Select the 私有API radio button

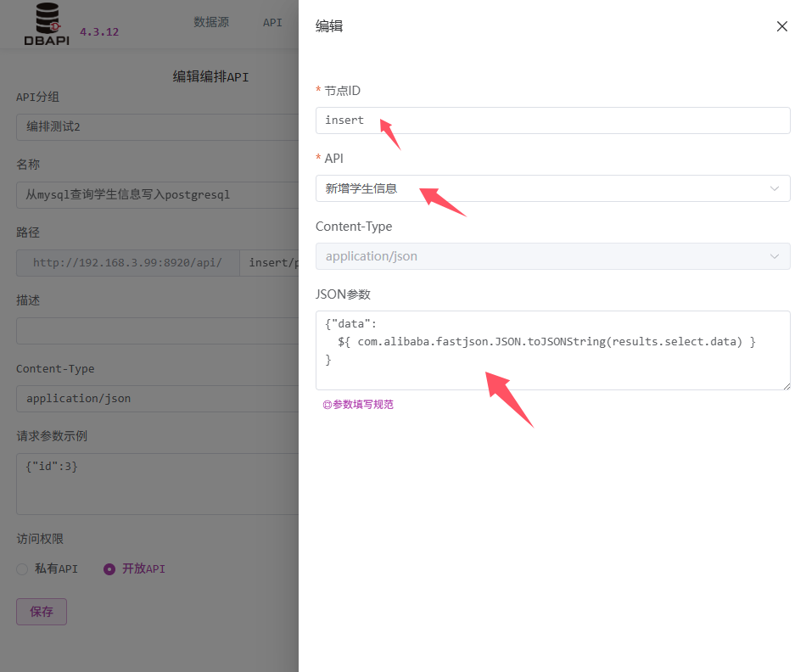[22, 569]
